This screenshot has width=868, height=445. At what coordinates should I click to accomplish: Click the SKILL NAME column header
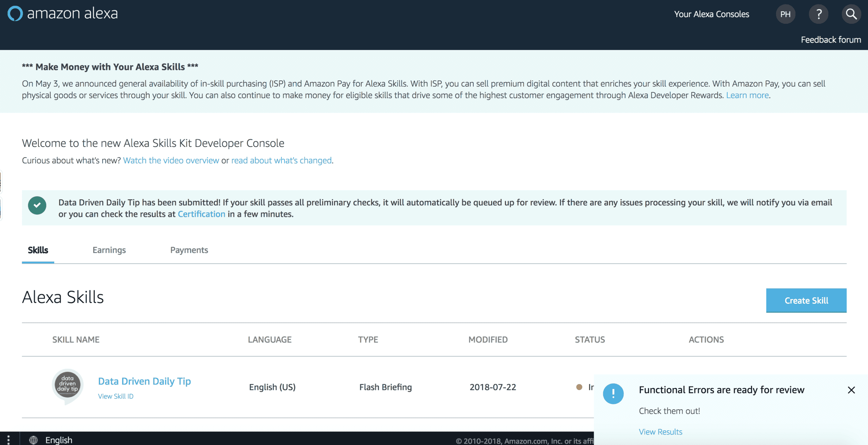pos(76,340)
